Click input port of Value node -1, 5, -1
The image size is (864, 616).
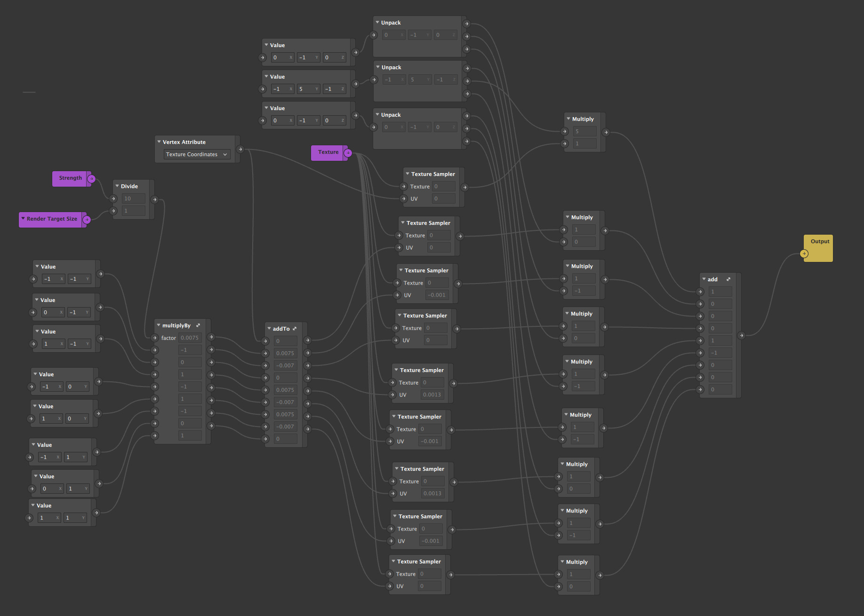[263, 89]
